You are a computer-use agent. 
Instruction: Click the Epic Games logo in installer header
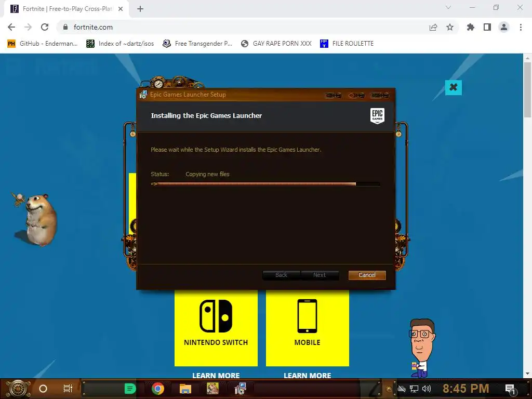click(x=377, y=115)
